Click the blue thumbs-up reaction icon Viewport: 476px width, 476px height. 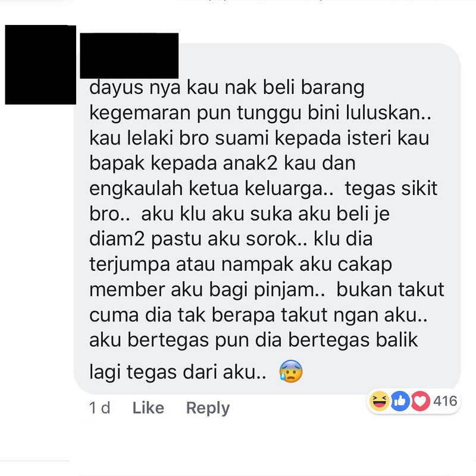click(400, 401)
